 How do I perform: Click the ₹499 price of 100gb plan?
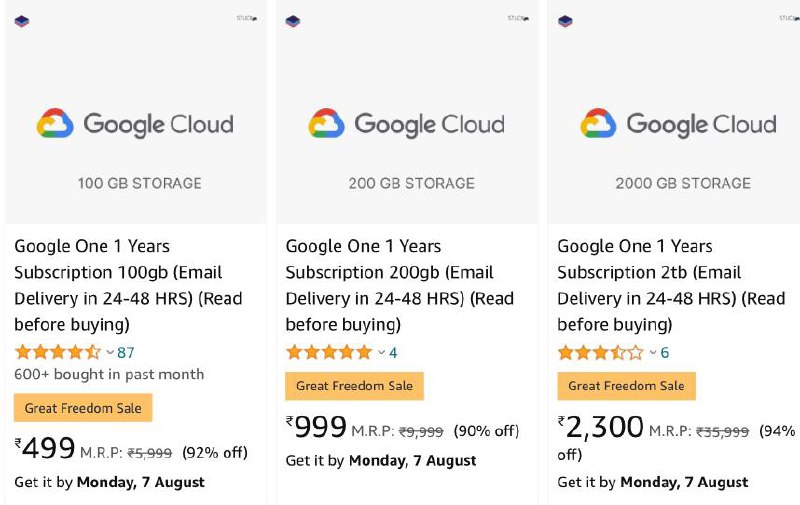pyautogui.click(x=45, y=448)
